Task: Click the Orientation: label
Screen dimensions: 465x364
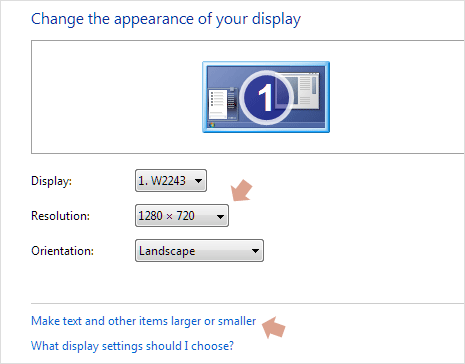Action: click(62, 251)
